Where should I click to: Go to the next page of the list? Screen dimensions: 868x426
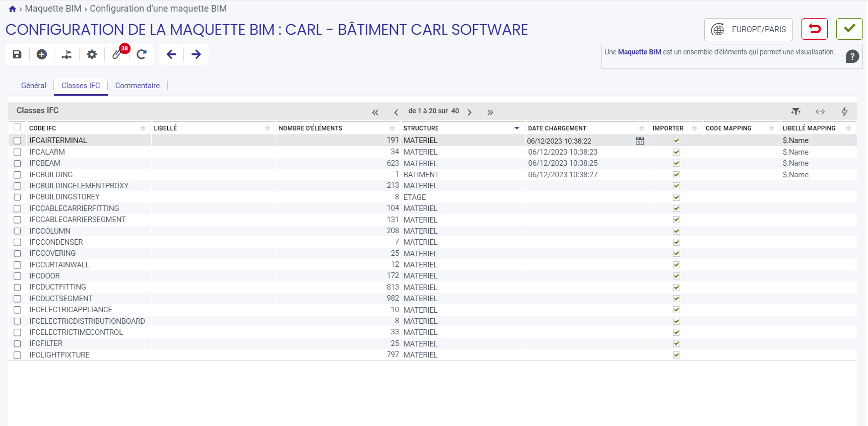click(x=470, y=112)
